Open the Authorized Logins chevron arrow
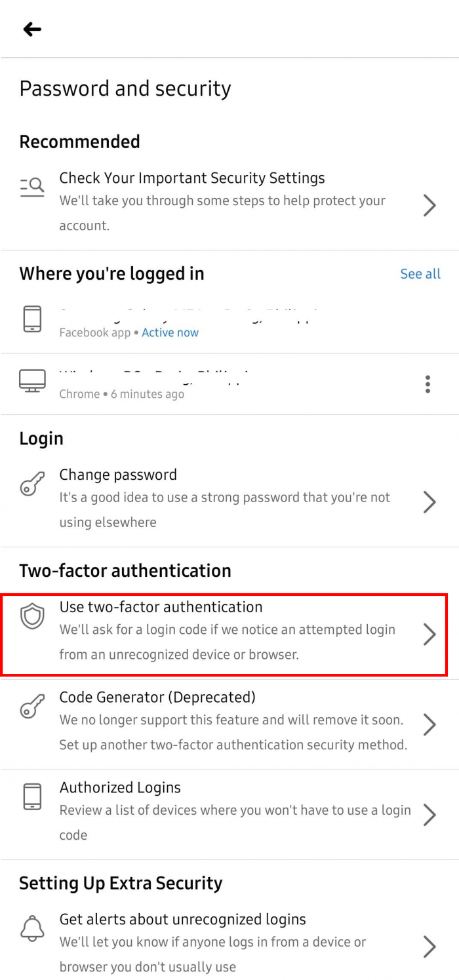Viewport: 459px width, 980px height. (429, 814)
